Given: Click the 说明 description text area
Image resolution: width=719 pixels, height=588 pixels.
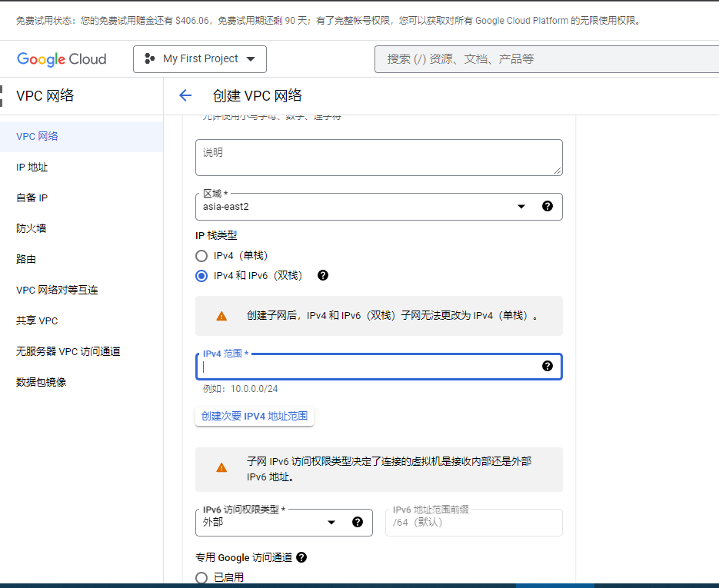Looking at the screenshot, I should pyautogui.click(x=378, y=157).
